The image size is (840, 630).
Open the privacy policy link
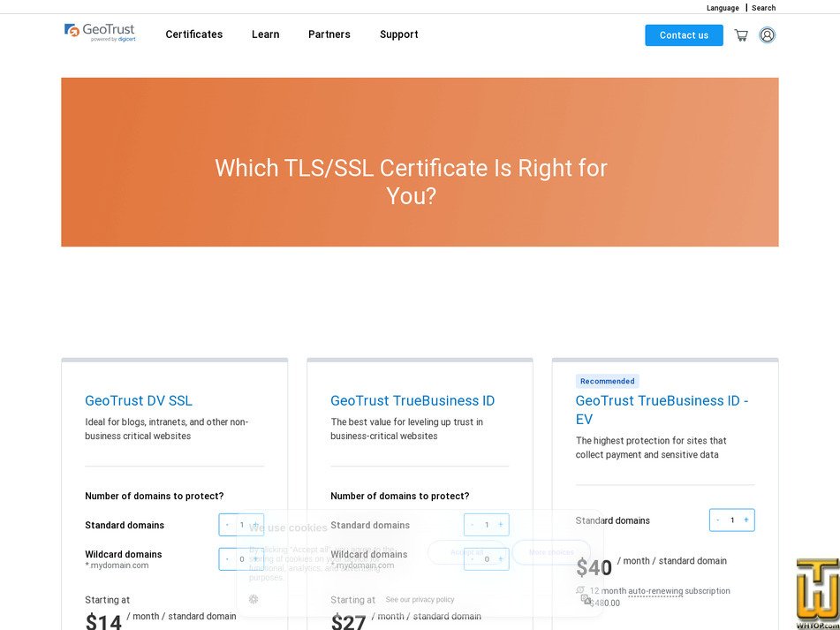(419, 599)
